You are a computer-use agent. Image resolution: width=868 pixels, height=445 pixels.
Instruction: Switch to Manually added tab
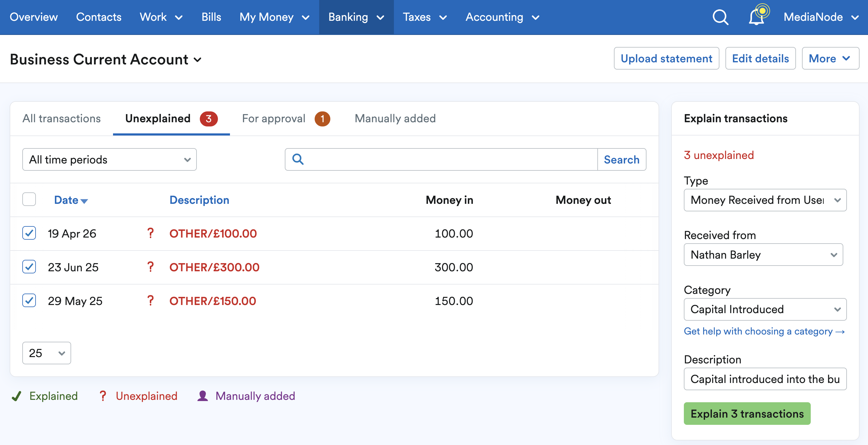(x=395, y=119)
